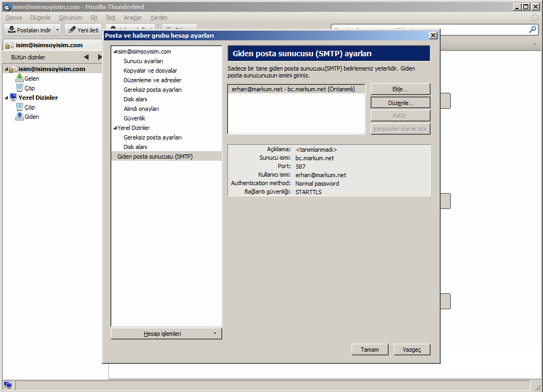Click the Gelen inbox folder icon
543x392 pixels.
tap(20, 79)
